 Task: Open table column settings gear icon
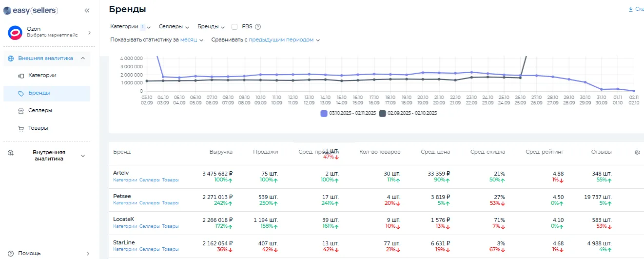[x=637, y=152]
